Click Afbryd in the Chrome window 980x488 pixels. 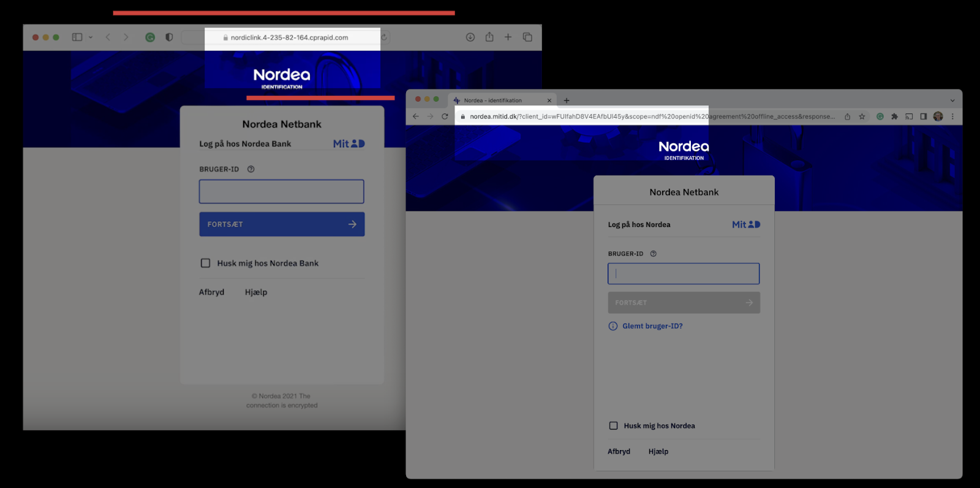pos(619,452)
